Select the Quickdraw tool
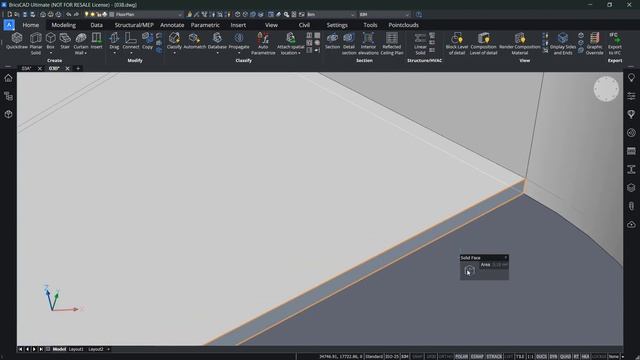Viewport: 640px width, 360px height. point(17,41)
